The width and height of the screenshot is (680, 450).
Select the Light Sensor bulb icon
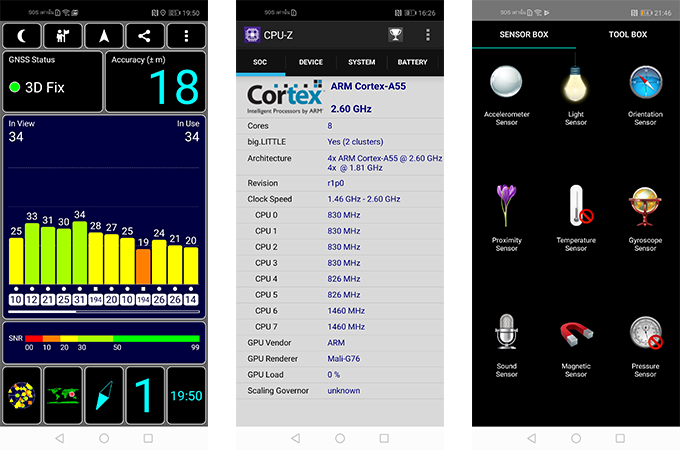tap(576, 90)
